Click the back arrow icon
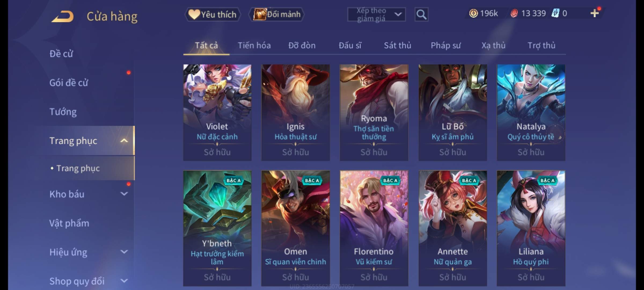Viewport: 644px width, 290px height. coord(63,16)
